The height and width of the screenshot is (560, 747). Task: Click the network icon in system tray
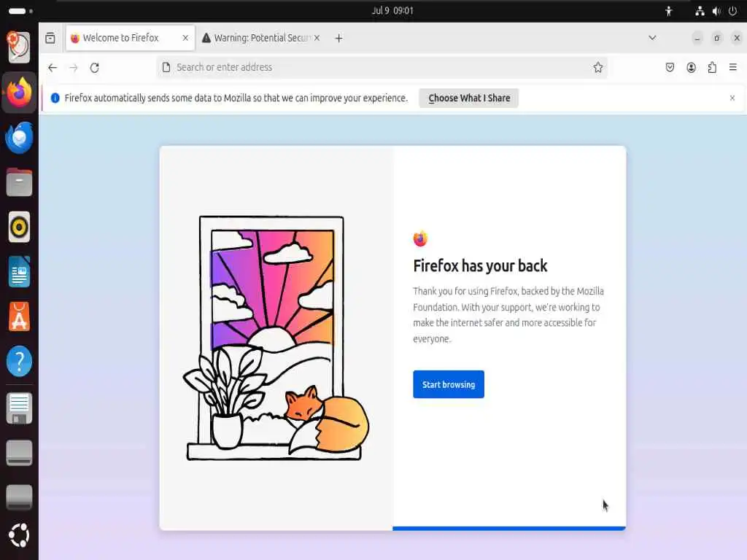pos(700,11)
